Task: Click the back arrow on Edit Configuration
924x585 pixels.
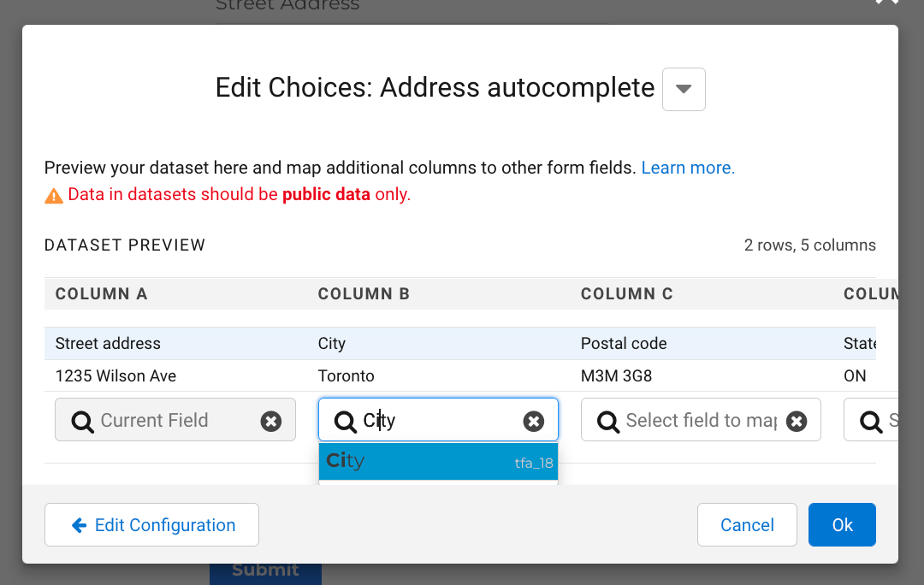Action: pyautogui.click(x=80, y=525)
